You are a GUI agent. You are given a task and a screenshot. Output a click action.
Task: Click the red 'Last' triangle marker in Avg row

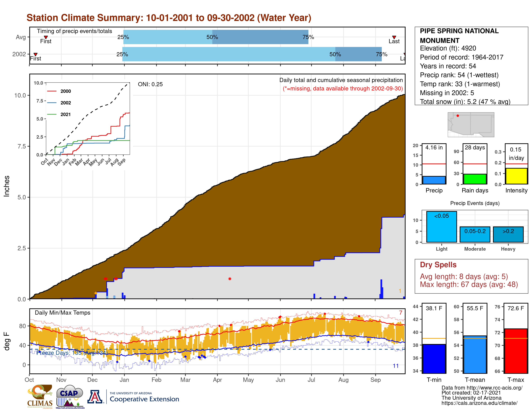point(394,37)
